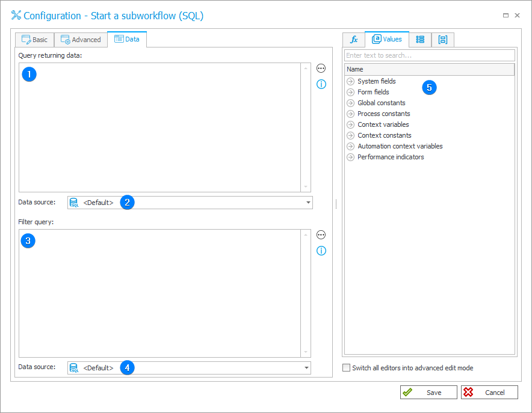
Task: Click the Cancel button
Action: click(489, 393)
